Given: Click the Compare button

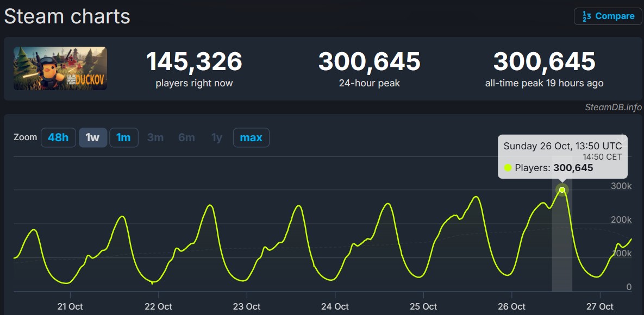Looking at the screenshot, I should [608, 16].
